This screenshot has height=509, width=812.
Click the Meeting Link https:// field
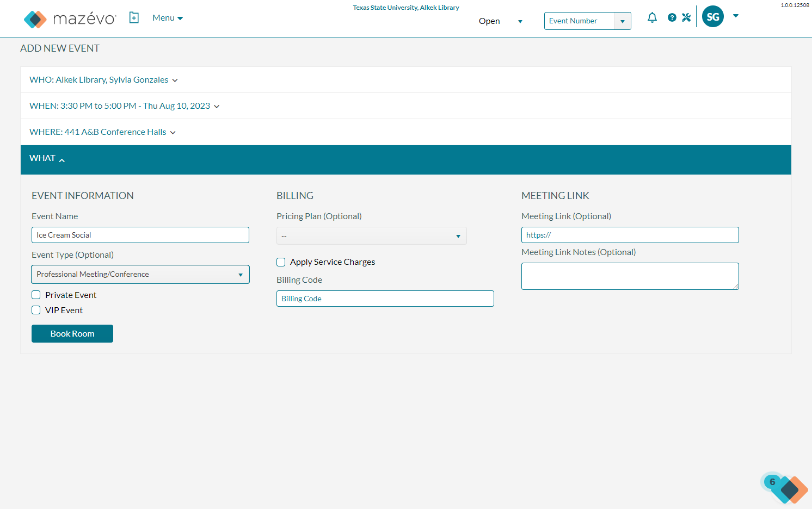(630, 235)
